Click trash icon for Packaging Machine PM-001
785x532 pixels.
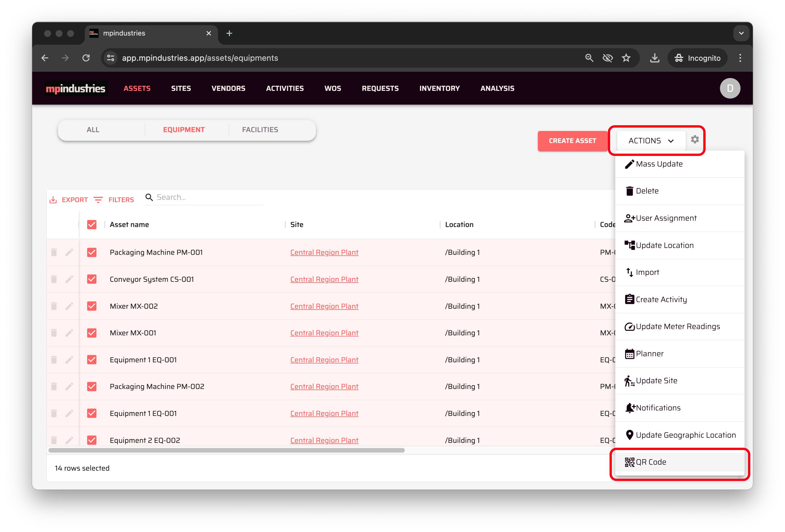click(x=54, y=252)
